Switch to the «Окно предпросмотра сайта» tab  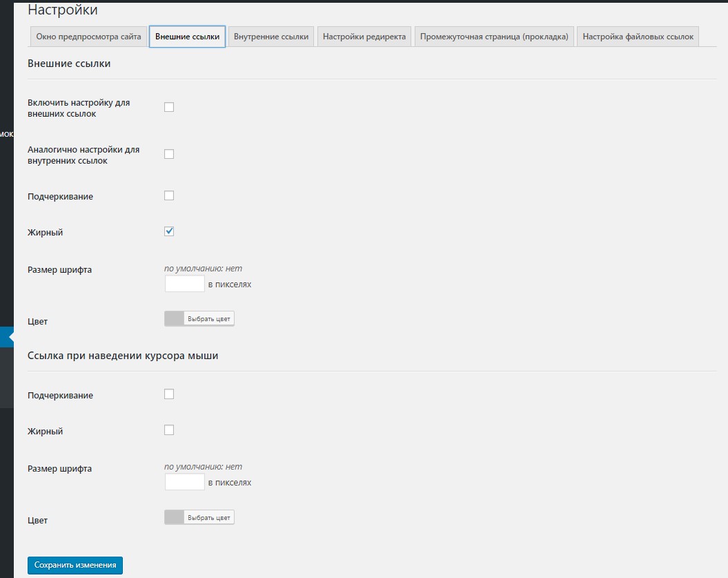[x=89, y=37]
